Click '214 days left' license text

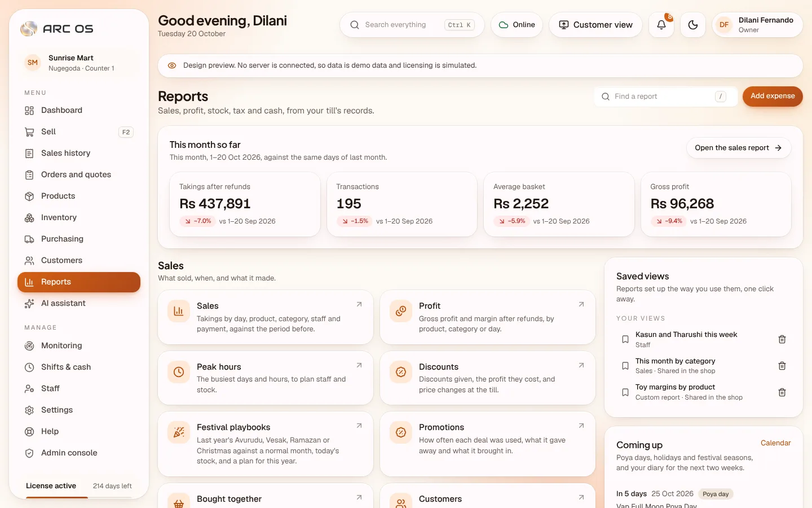pyautogui.click(x=112, y=486)
